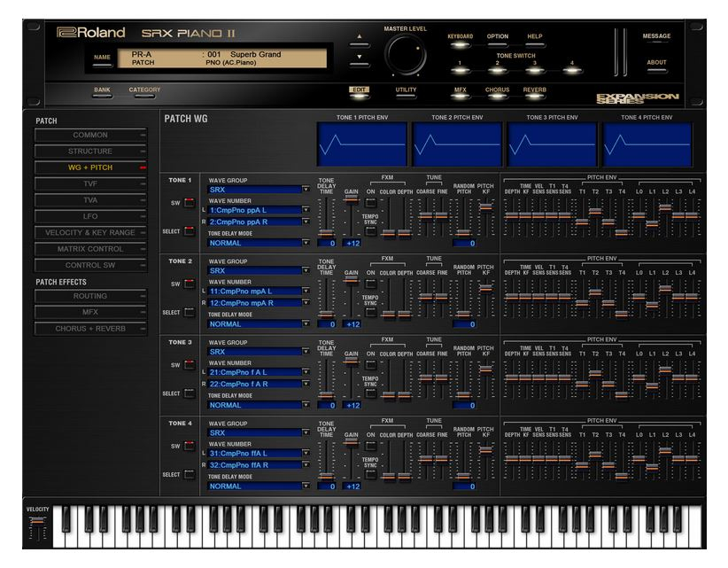Open the Control SW page
Viewport: 728px width, 568px height.
click(x=90, y=265)
